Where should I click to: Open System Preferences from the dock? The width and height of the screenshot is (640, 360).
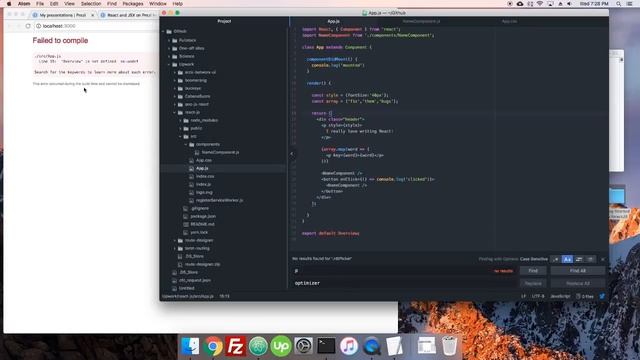tap(304, 346)
